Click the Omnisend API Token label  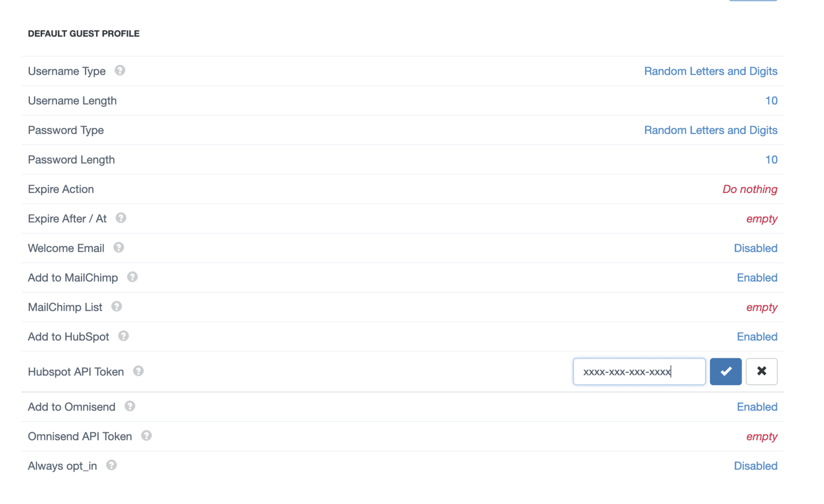click(x=80, y=437)
